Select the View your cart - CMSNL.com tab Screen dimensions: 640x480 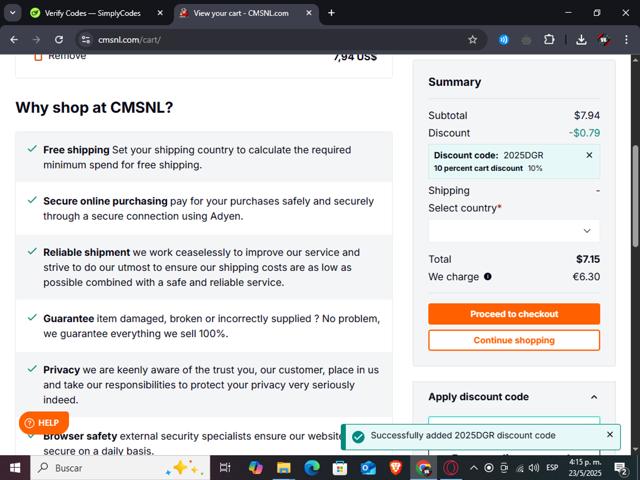(x=241, y=13)
